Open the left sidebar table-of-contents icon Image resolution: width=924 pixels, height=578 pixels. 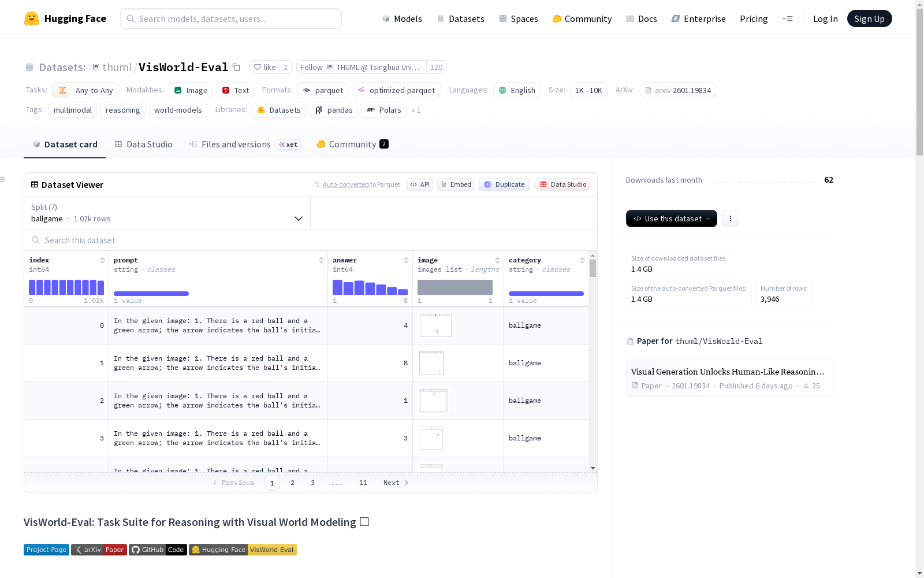coord(2,179)
